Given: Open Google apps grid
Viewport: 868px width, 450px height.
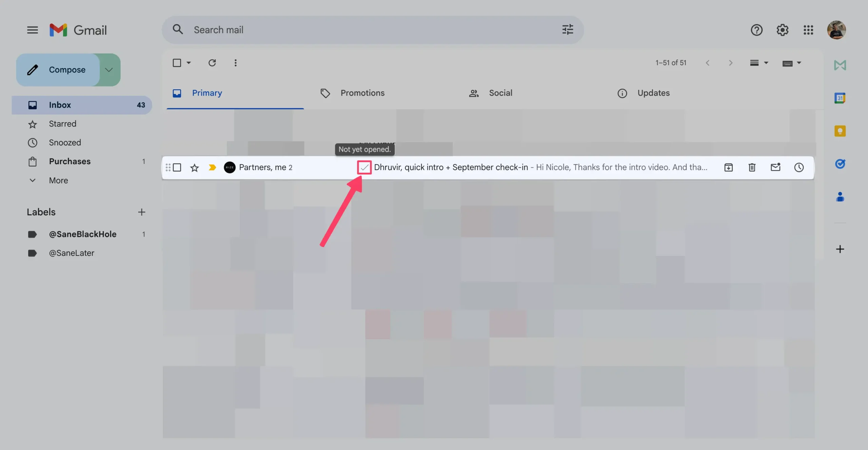Looking at the screenshot, I should tap(808, 30).
